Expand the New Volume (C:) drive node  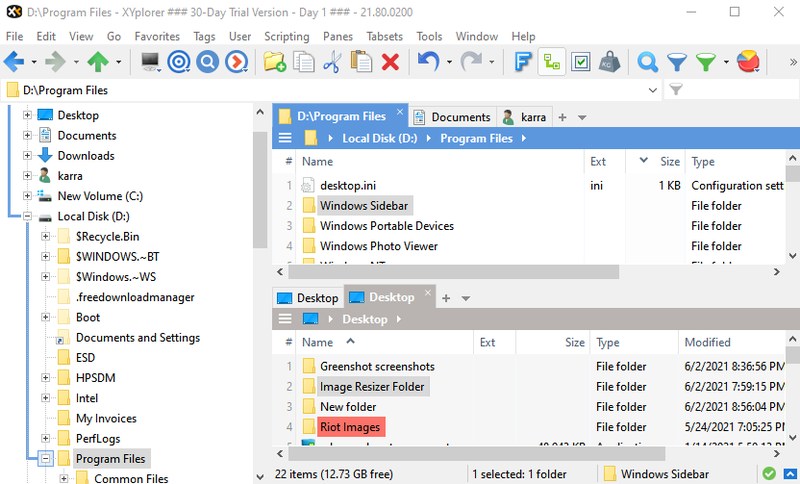click(x=27, y=196)
